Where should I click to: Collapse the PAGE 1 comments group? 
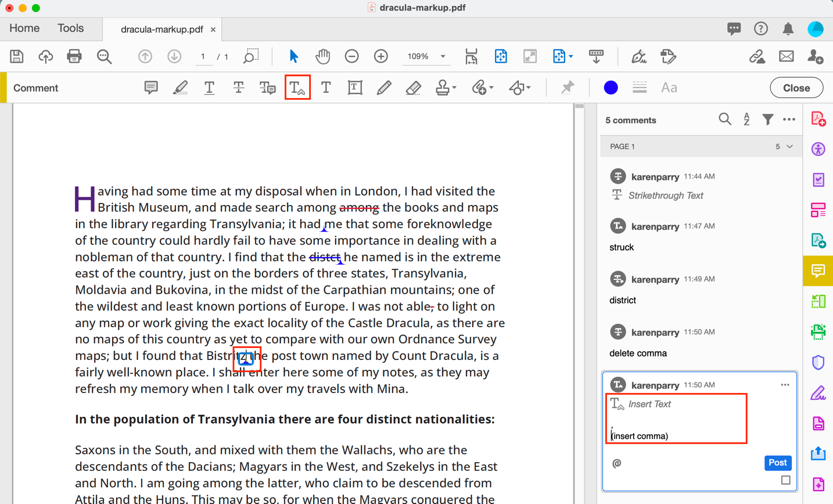789,146
